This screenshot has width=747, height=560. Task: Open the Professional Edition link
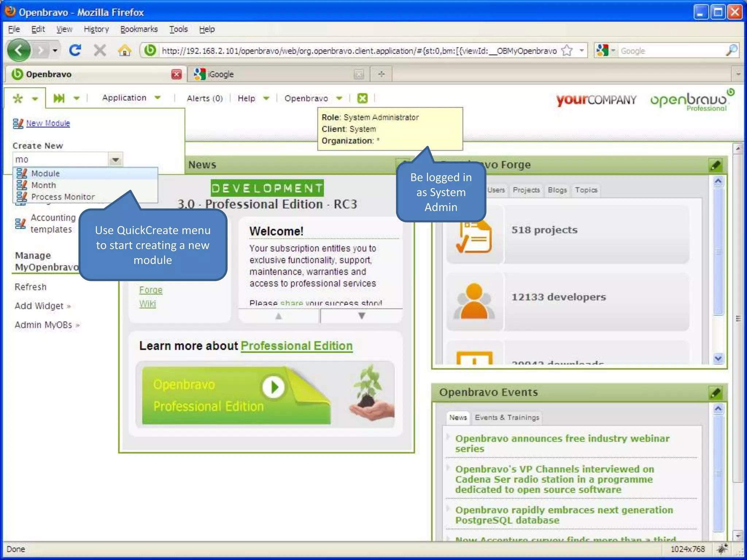coord(297,346)
